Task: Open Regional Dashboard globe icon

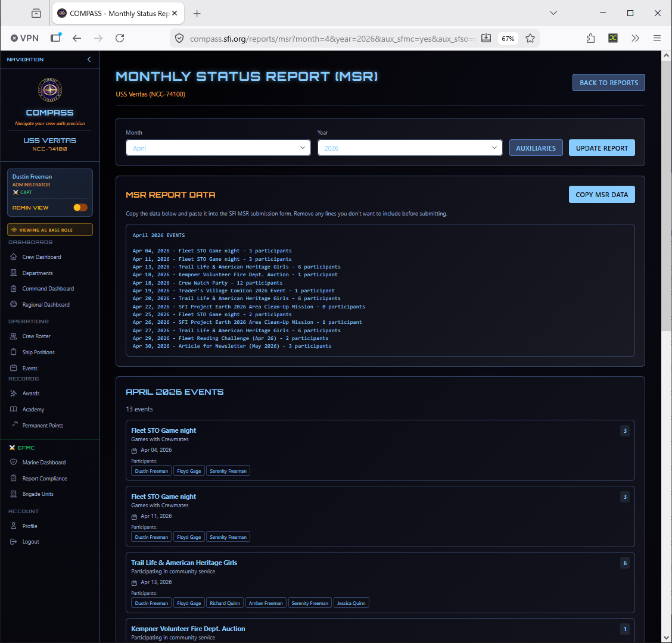Action: [13, 304]
